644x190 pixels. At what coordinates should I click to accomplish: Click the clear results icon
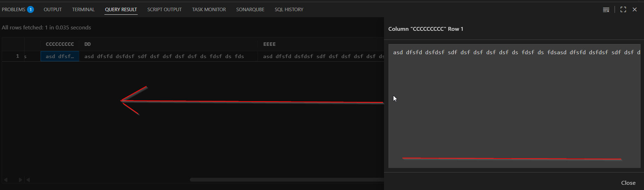coord(606,10)
